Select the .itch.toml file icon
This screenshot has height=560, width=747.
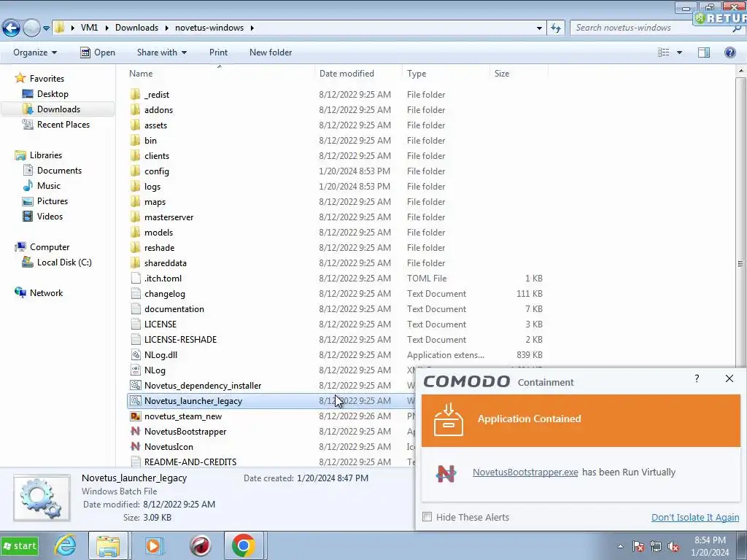136,278
